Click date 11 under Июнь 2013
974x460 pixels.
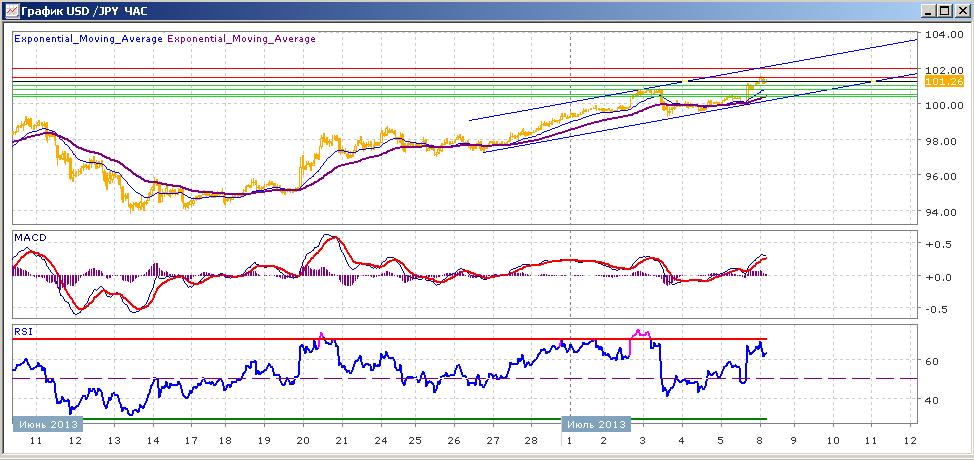click(36, 440)
